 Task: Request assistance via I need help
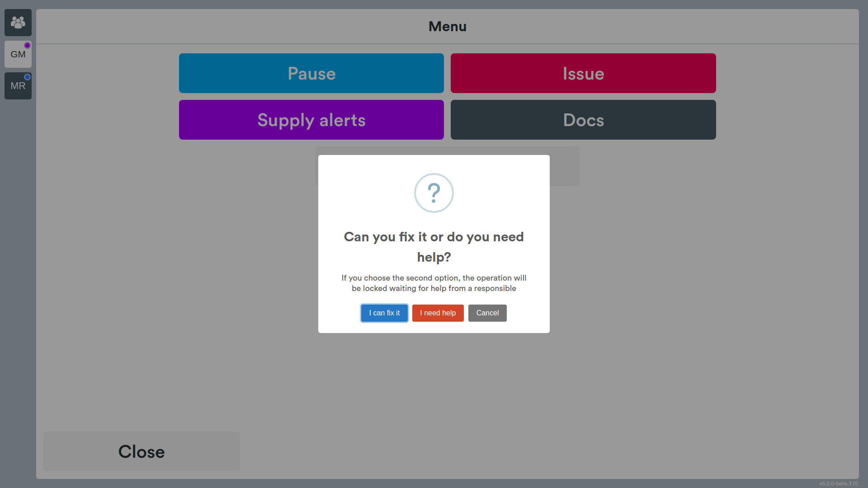(x=438, y=313)
